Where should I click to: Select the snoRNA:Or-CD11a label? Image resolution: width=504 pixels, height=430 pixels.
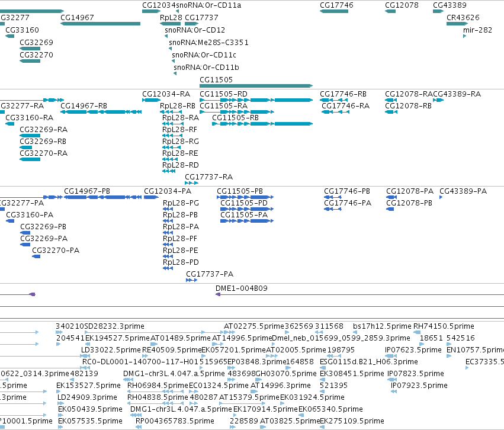click(x=208, y=5)
